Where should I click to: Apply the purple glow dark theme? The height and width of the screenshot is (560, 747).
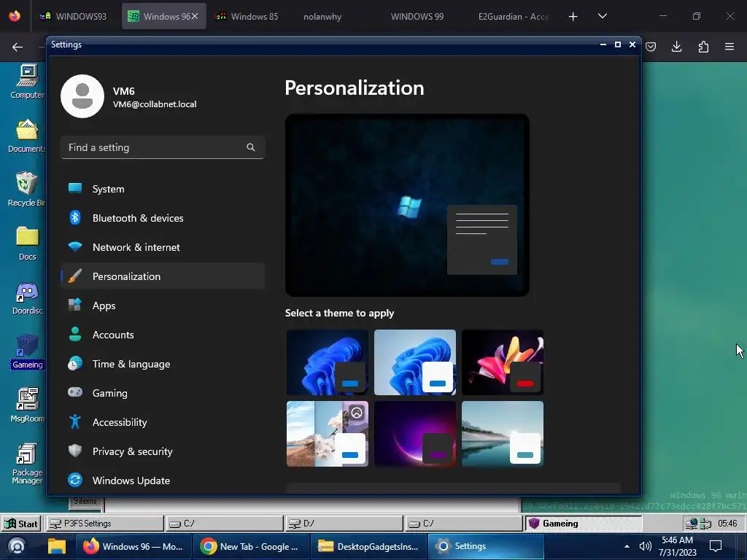[415, 434]
